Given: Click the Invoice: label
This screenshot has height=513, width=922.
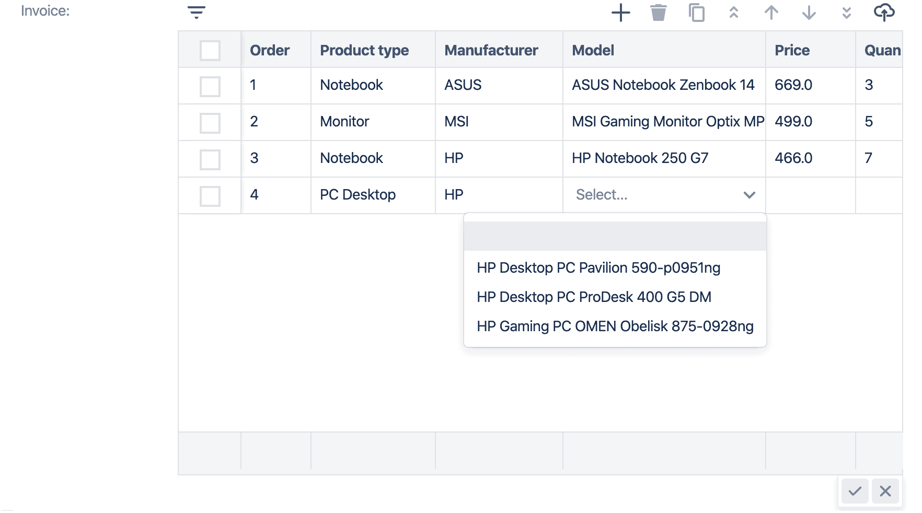Looking at the screenshot, I should coord(45,11).
